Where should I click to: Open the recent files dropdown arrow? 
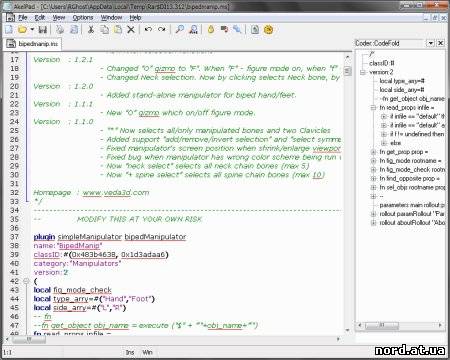click(x=32, y=30)
